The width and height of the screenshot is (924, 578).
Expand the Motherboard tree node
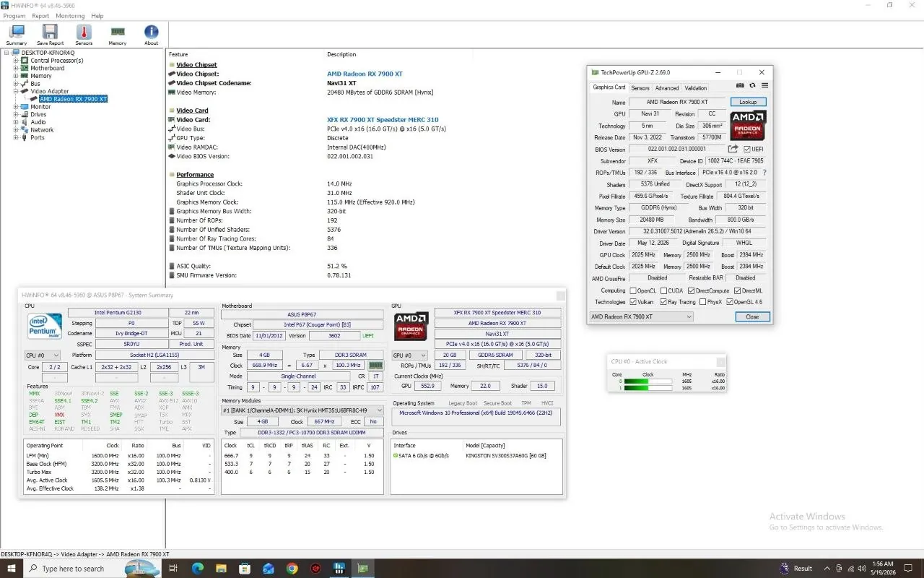point(16,69)
